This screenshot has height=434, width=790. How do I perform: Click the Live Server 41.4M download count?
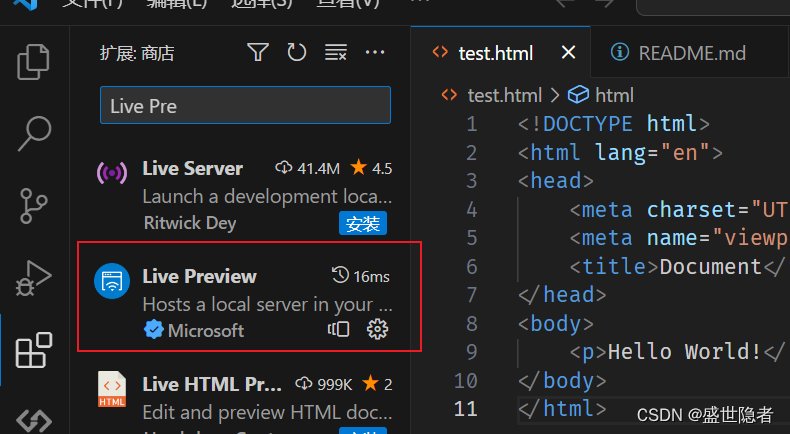[308, 168]
